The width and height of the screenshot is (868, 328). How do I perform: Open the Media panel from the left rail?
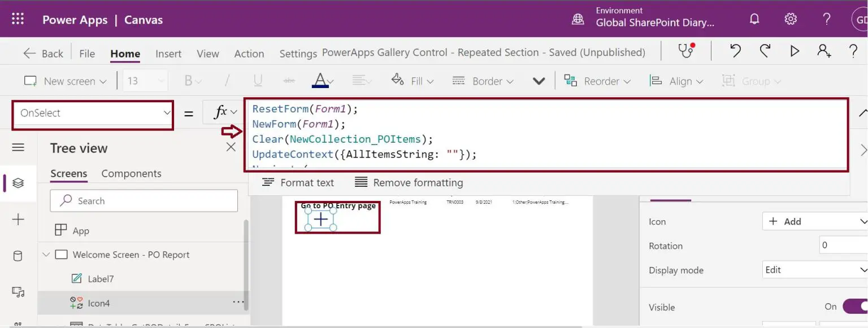(17, 291)
